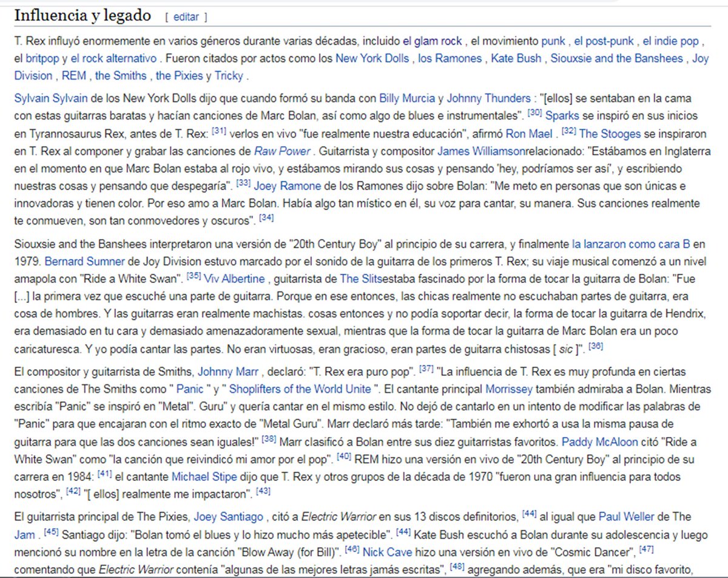The height and width of the screenshot is (578, 728).
Task: Open the 'el indie pop' link
Action: tap(671, 42)
